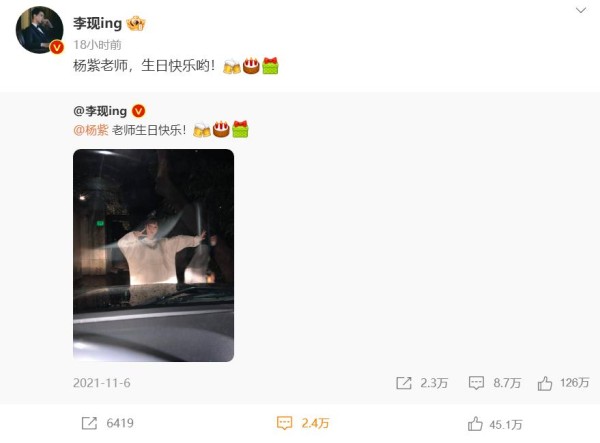The height and width of the screenshot is (443, 600).
Task: Open the reposted photo thumbnail
Action: 153,255
